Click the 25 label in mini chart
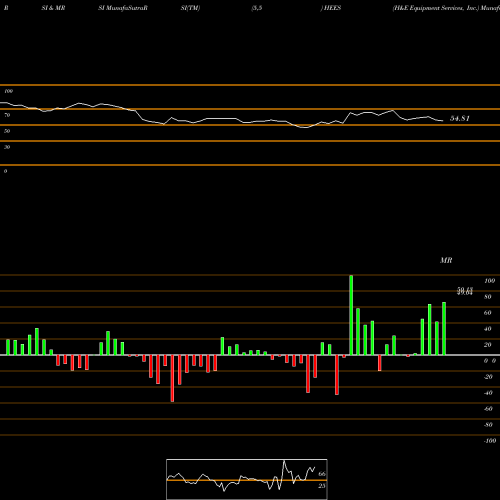This screenshot has height=500, width=500. 322,486
